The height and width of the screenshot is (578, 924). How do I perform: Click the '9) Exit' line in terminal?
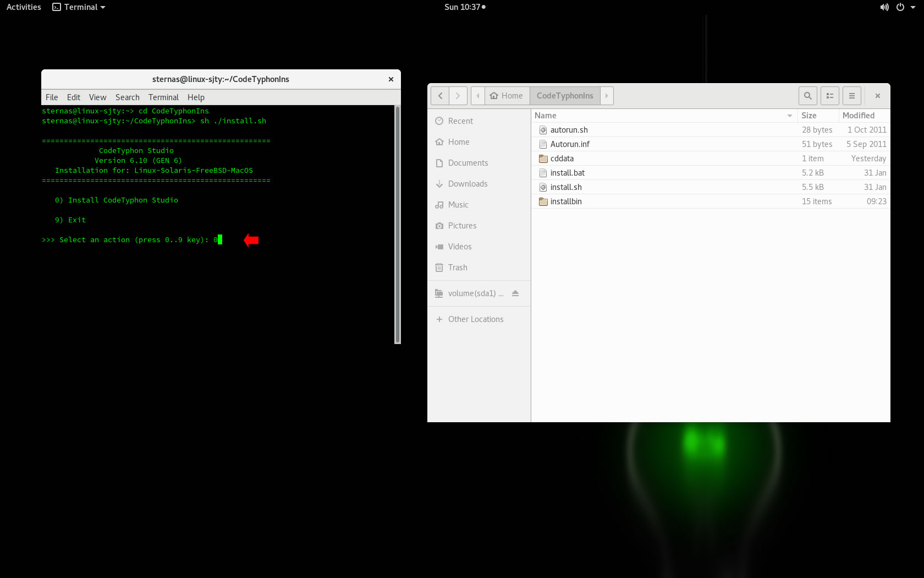tap(70, 220)
